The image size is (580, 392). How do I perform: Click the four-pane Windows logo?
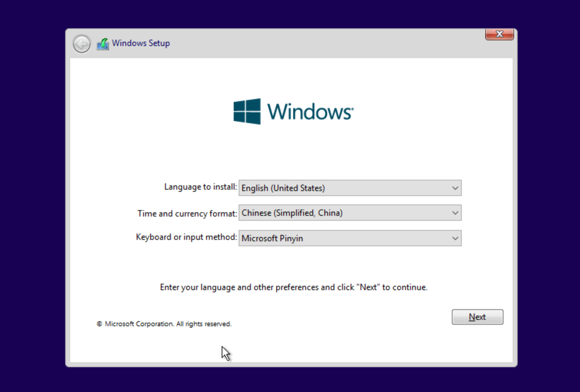[x=247, y=111]
